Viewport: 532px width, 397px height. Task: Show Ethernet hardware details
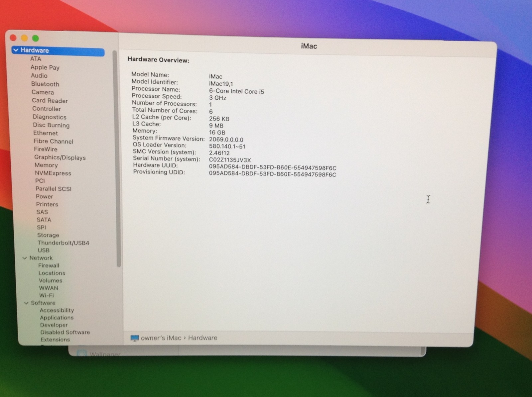tap(46, 133)
